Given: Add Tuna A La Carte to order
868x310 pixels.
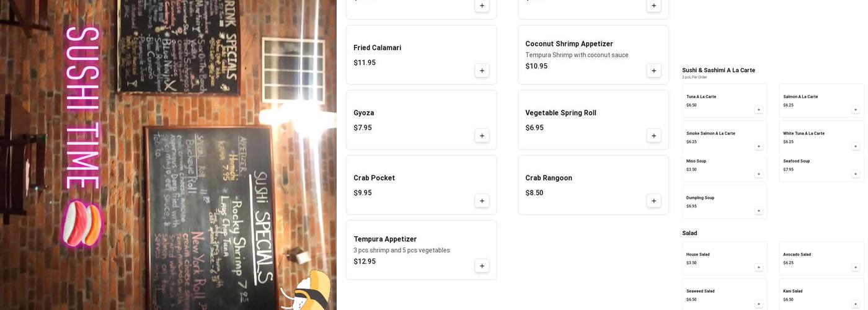Looking at the screenshot, I should pyautogui.click(x=758, y=110).
